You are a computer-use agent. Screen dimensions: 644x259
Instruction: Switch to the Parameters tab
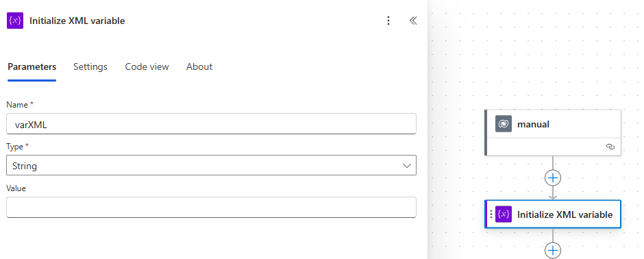pyautogui.click(x=32, y=66)
